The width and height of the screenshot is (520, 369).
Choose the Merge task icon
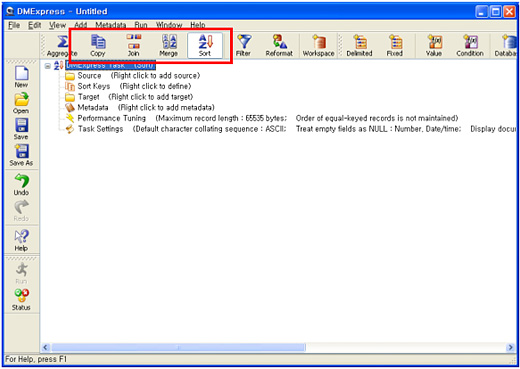click(169, 45)
